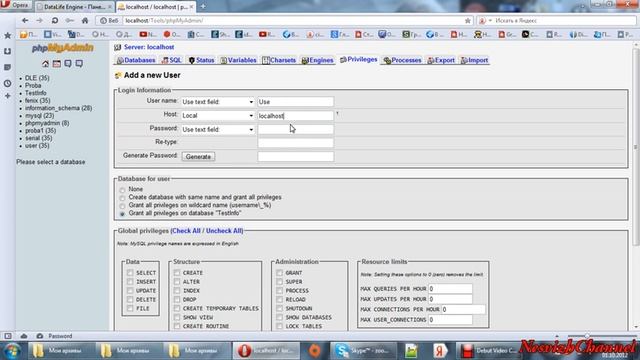Click the Server: localhost link
Screen dimensions: 640x360
coord(149,47)
